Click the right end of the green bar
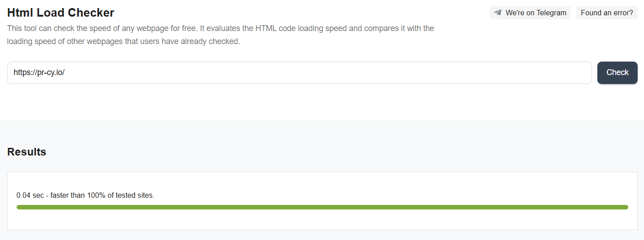This screenshot has width=644, height=240. pos(625,207)
